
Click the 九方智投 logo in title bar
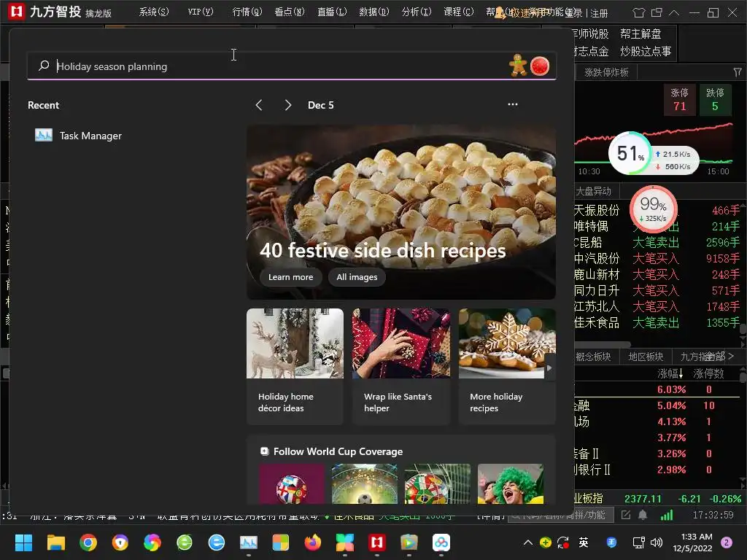17,12
